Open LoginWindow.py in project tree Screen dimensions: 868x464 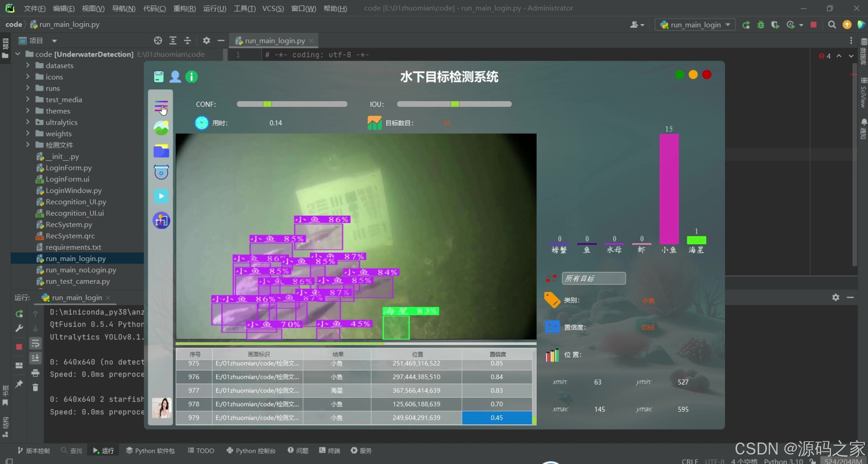tap(73, 190)
